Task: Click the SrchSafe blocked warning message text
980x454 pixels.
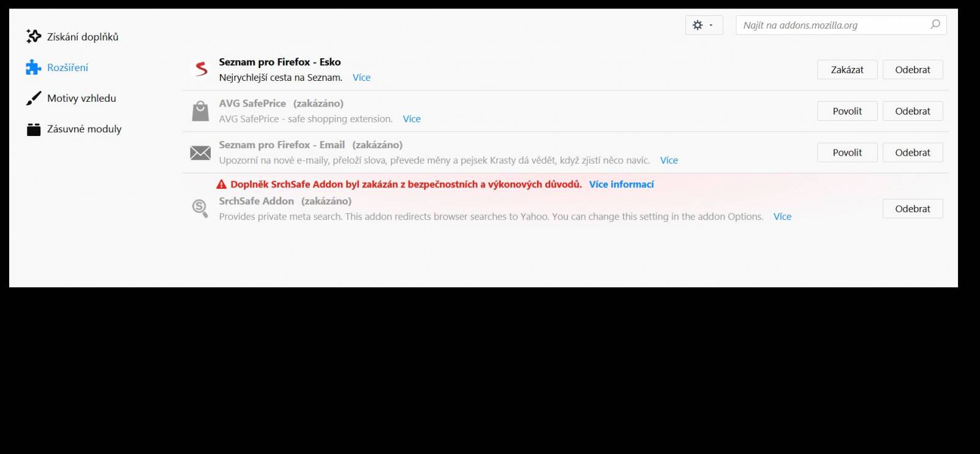Action: (x=406, y=184)
